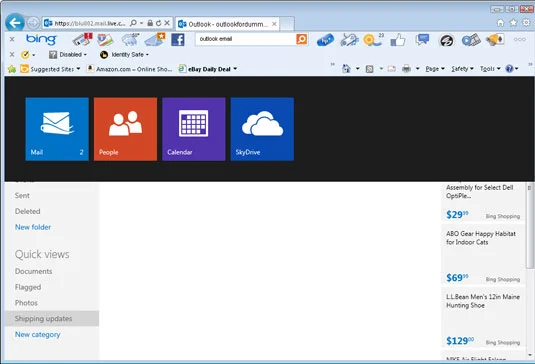Select Shipping updates quick view

[52, 319]
